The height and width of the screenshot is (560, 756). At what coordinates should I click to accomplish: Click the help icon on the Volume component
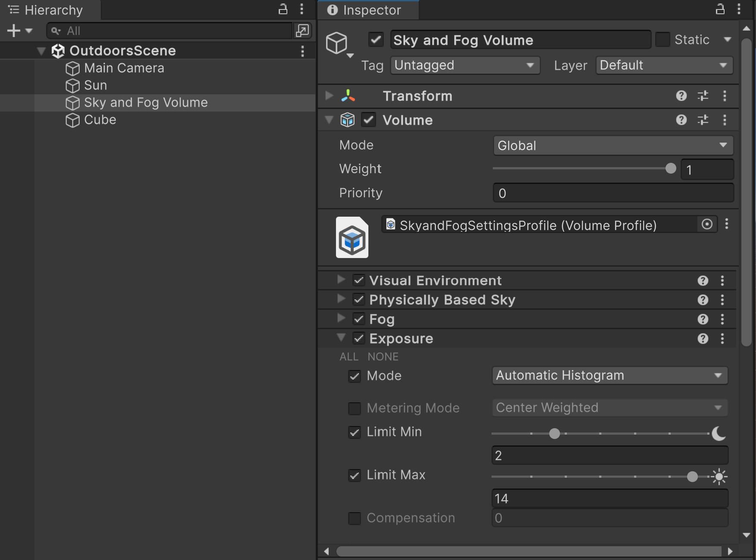681,120
